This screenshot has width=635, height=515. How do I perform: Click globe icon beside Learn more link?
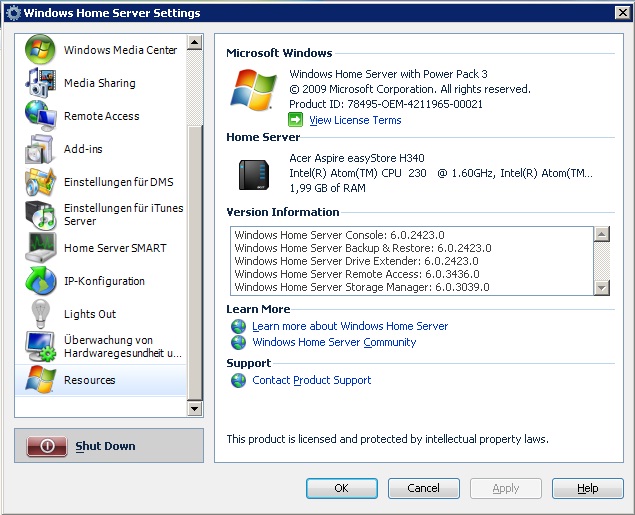(239, 326)
